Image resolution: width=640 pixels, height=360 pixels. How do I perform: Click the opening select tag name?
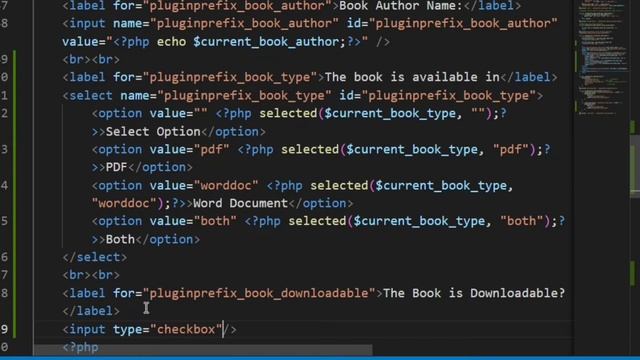[x=91, y=96]
